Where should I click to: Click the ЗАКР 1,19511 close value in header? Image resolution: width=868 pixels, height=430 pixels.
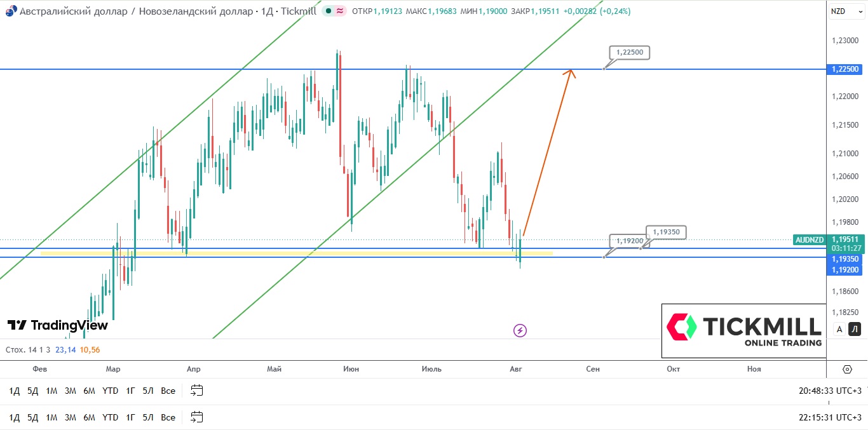pyautogui.click(x=535, y=11)
